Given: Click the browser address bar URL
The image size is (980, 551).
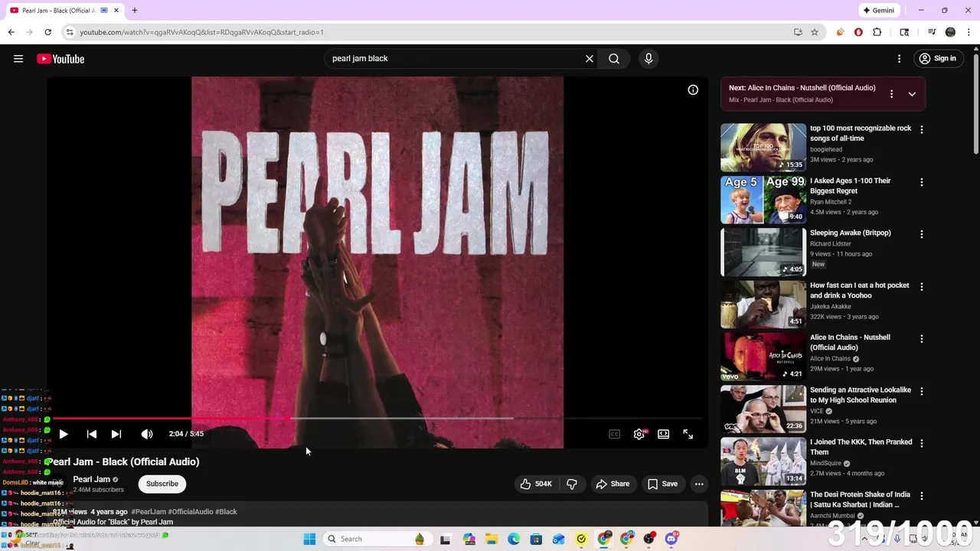Looking at the screenshot, I should (202, 32).
